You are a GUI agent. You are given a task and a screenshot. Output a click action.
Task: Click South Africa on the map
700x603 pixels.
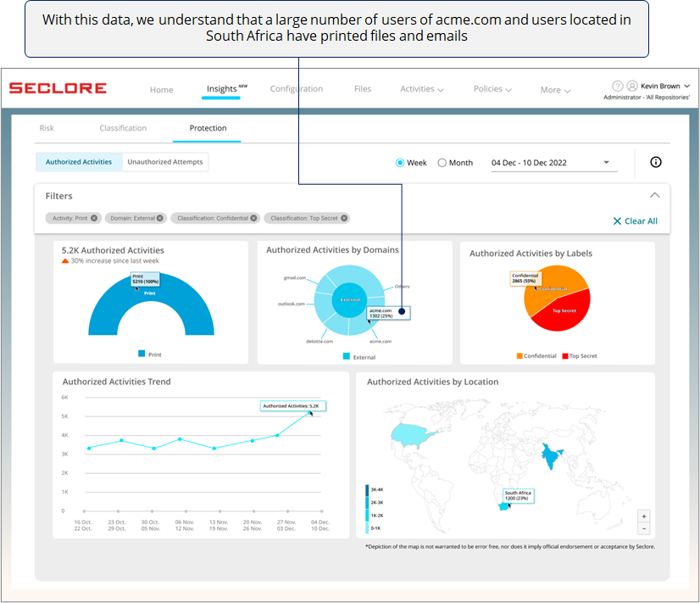pos(504,506)
